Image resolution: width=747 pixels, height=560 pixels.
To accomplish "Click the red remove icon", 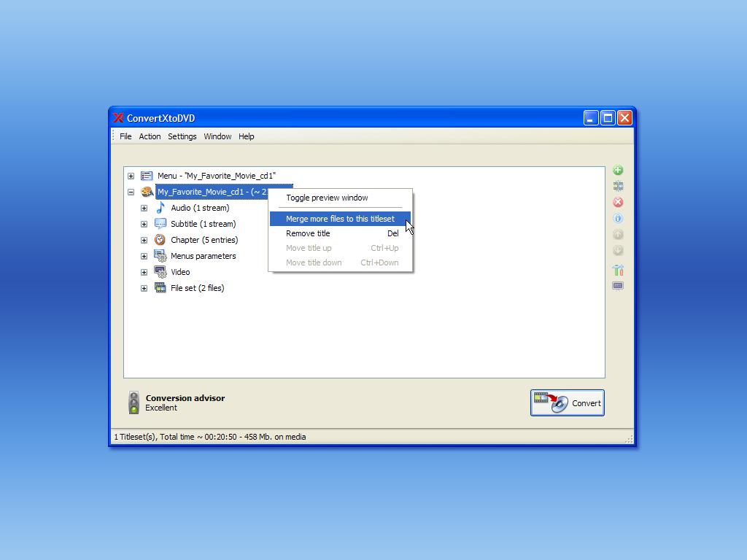I will pos(618,202).
